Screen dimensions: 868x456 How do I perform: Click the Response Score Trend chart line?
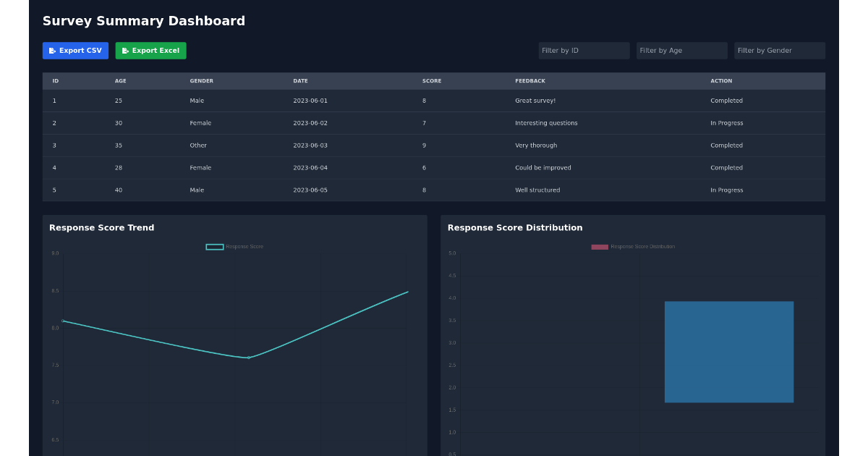[x=248, y=357]
